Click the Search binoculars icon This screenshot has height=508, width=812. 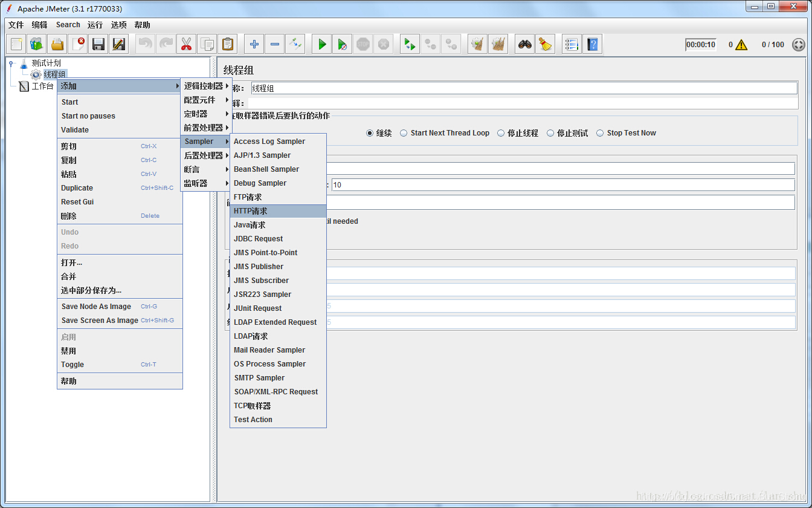[525, 44]
